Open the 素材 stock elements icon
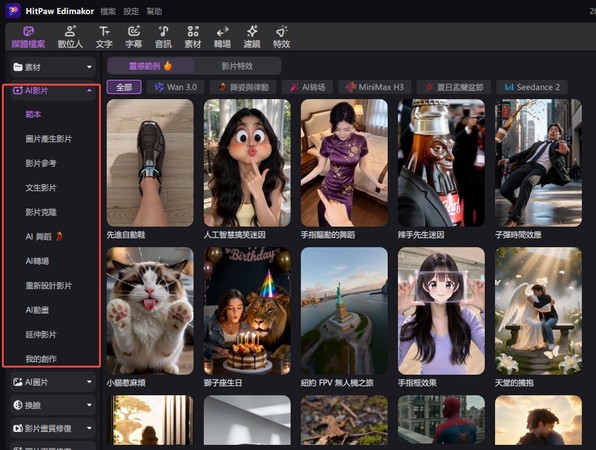Viewport: 596px width, 450px height. point(193,37)
